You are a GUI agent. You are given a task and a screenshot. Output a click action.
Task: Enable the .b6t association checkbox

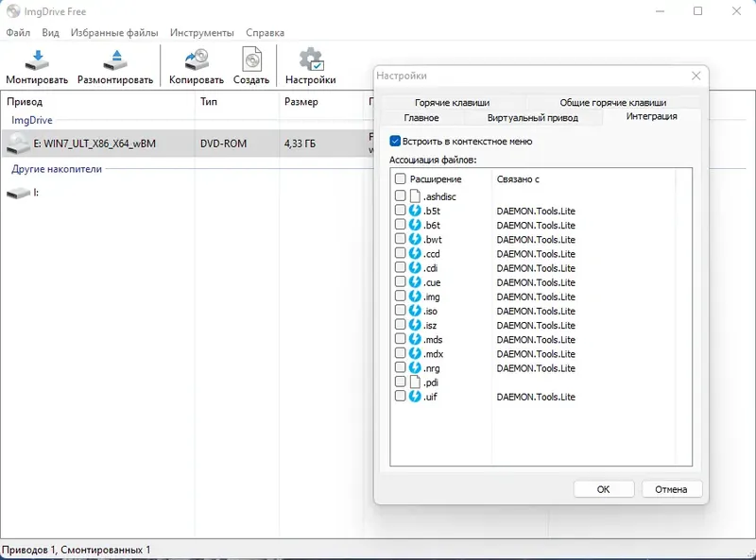pos(400,224)
